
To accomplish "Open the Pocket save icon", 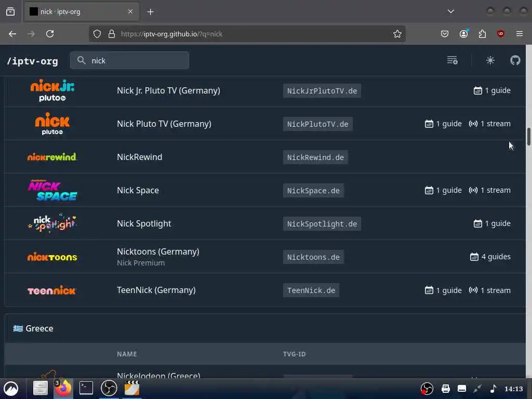I will coord(445,34).
